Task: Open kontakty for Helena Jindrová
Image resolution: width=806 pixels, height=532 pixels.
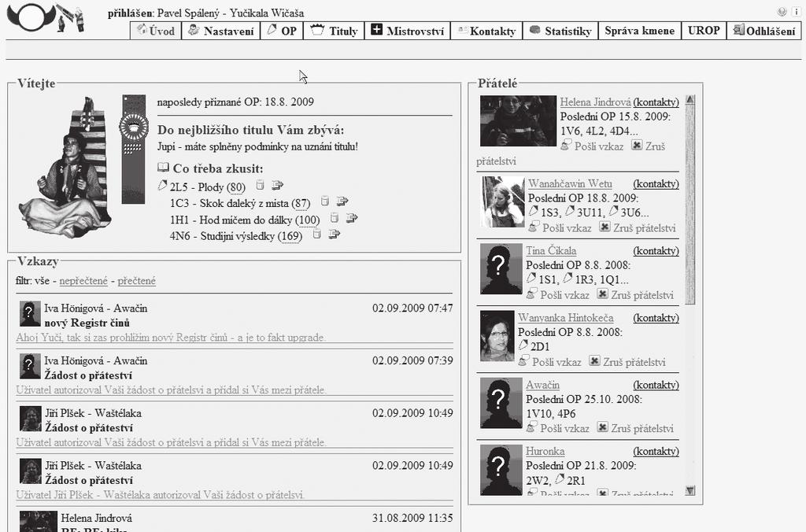Action: (656, 102)
